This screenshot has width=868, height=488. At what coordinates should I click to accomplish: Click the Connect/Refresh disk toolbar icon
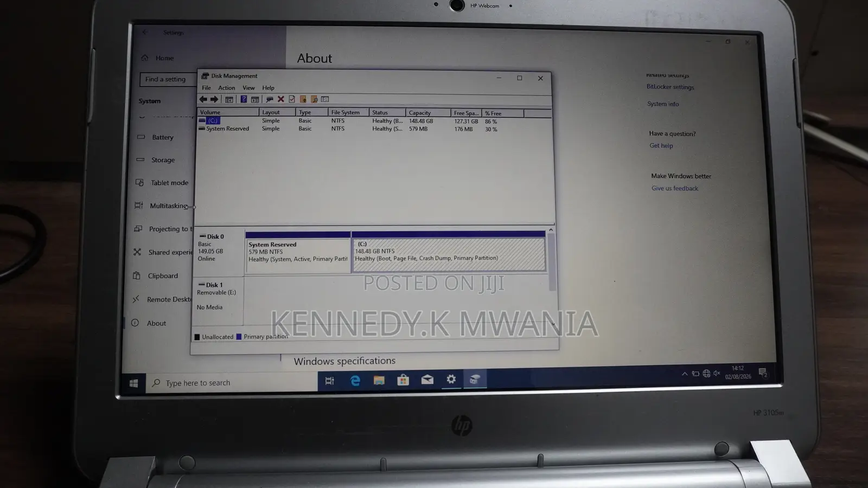pyautogui.click(x=270, y=99)
